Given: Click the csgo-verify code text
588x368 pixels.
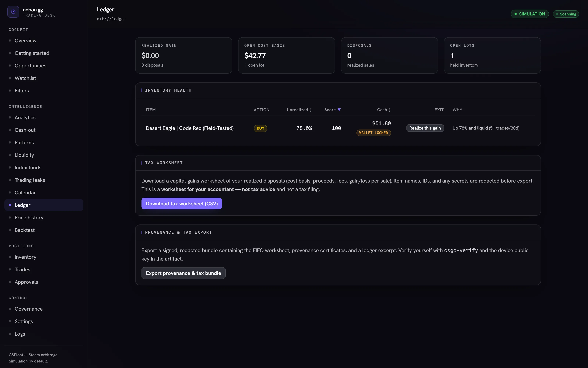Looking at the screenshot, I should [461, 250].
